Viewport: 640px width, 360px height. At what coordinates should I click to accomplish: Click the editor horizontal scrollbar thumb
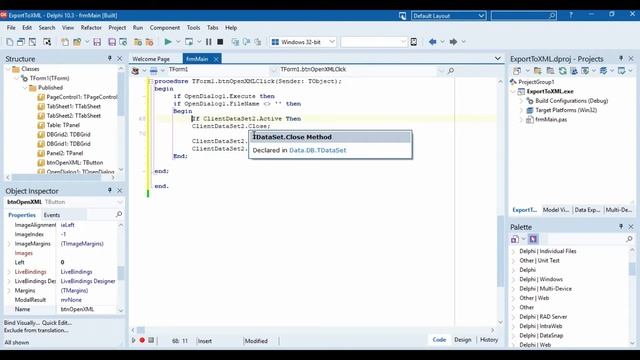[x=140, y=330]
